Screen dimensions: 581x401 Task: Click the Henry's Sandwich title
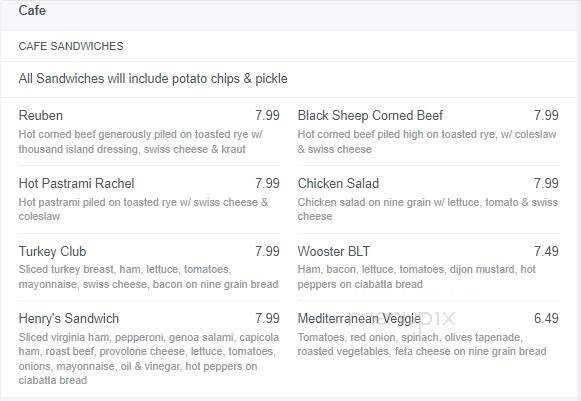coord(69,318)
